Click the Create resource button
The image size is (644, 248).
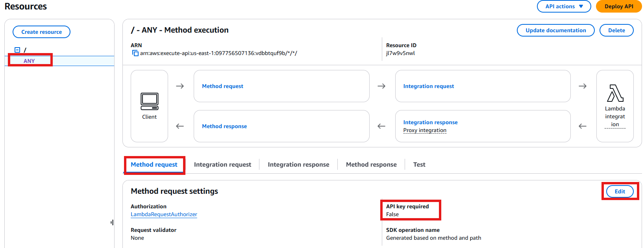[41, 32]
